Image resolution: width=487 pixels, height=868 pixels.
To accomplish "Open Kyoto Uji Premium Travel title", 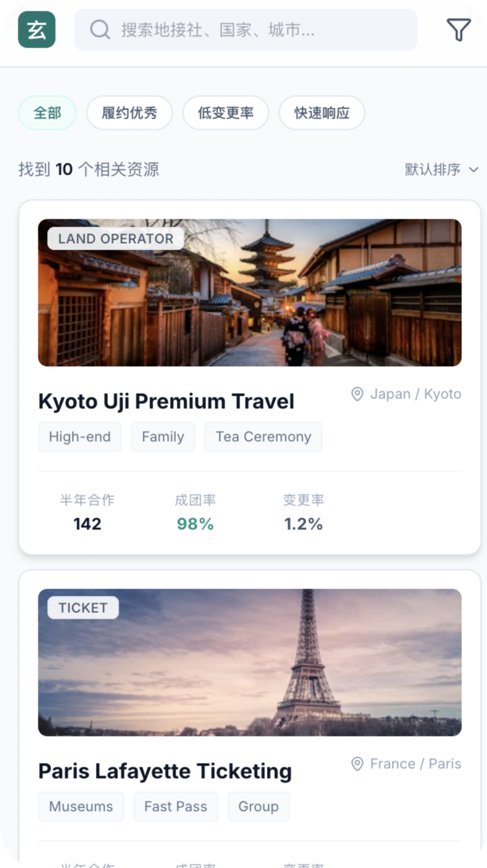I will pos(166,401).
